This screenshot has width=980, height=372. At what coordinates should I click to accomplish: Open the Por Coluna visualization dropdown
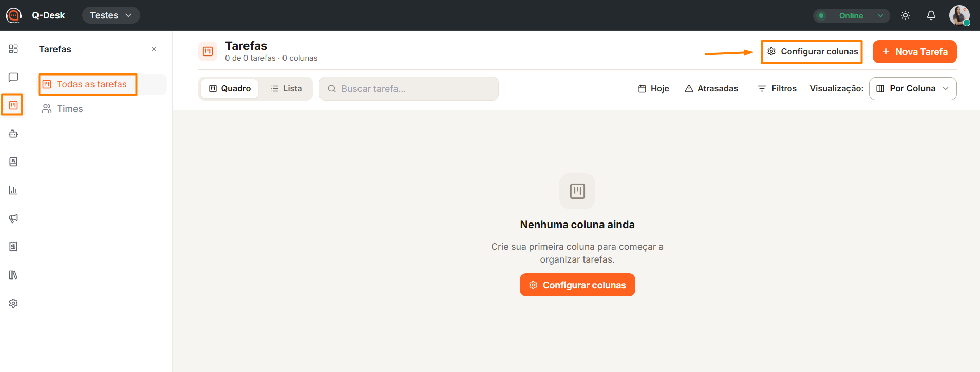coord(913,88)
